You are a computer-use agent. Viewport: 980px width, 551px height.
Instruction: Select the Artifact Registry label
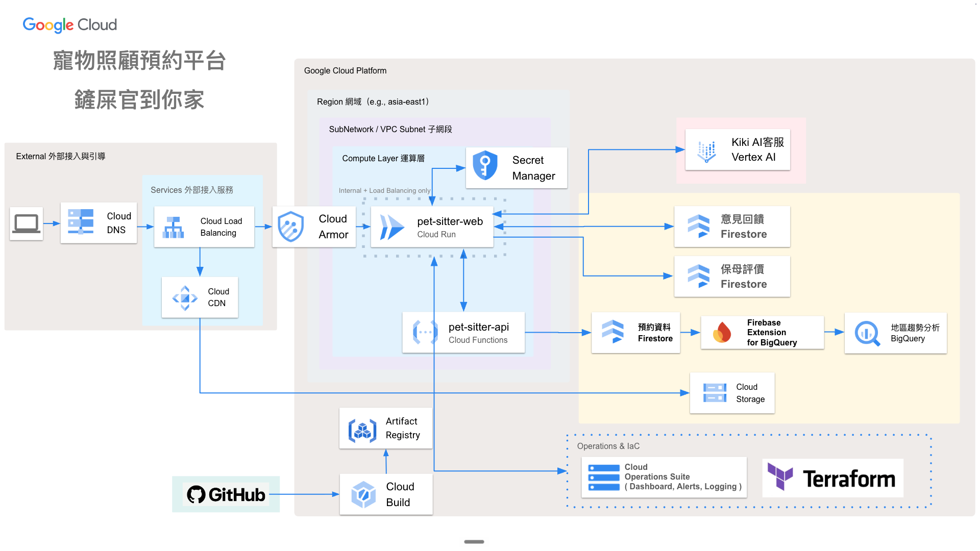403,428
